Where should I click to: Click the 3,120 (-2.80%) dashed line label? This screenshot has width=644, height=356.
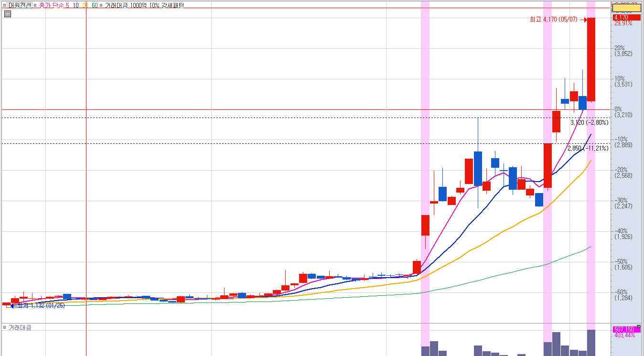[x=589, y=123]
